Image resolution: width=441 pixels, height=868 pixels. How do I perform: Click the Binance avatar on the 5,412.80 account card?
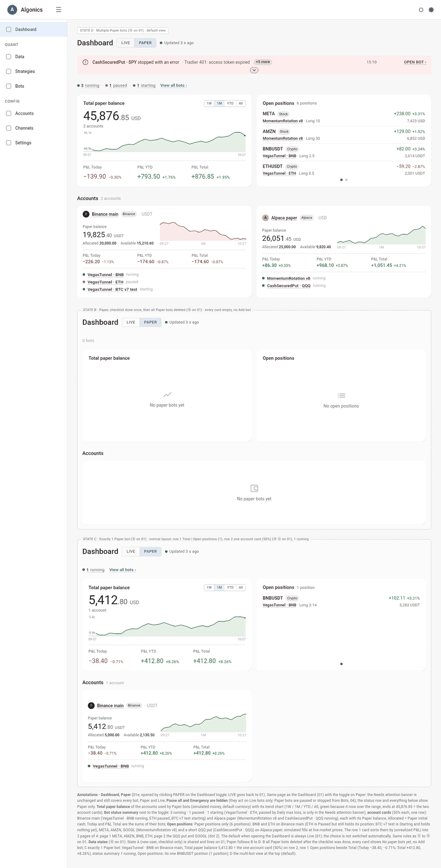pyautogui.click(x=91, y=706)
